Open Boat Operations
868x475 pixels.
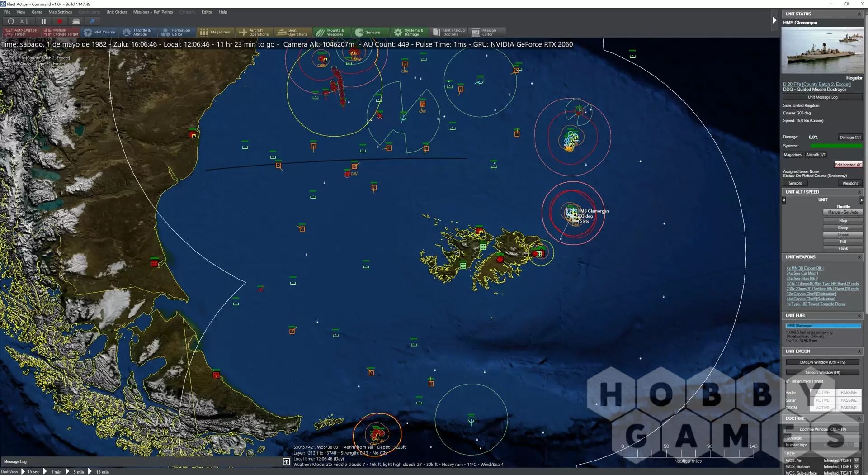coord(293,32)
